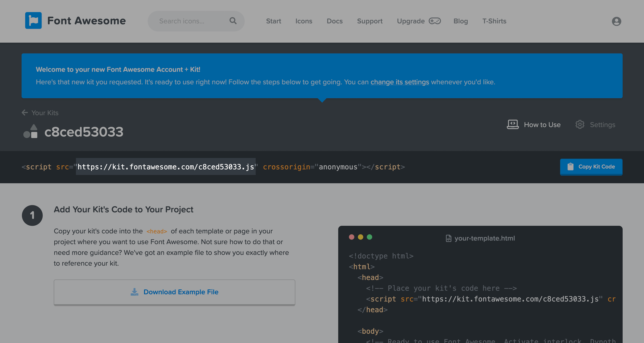Click the <body> tag in code preview

click(370, 331)
